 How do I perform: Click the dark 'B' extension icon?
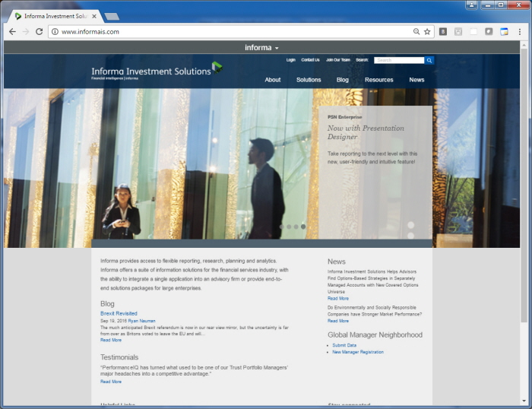click(x=443, y=32)
